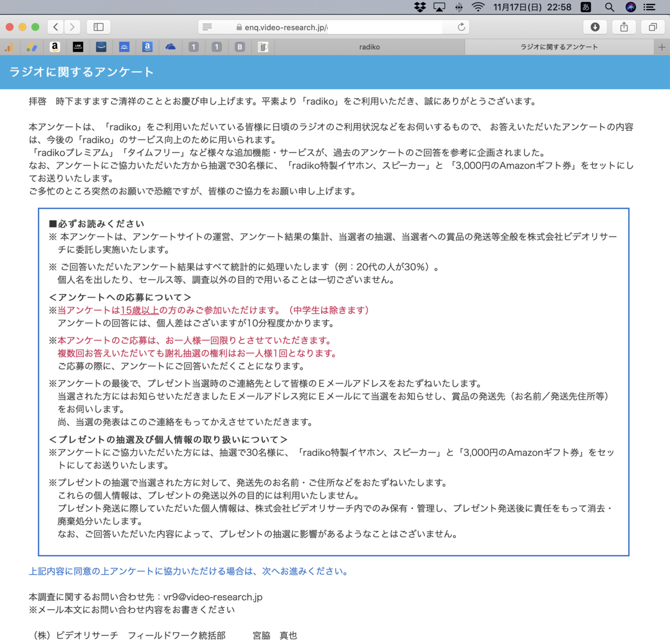Open the white Amazon favorite icon
Image resolution: width=670 pixels, height=644 pixels.
(x=55, y=47)
